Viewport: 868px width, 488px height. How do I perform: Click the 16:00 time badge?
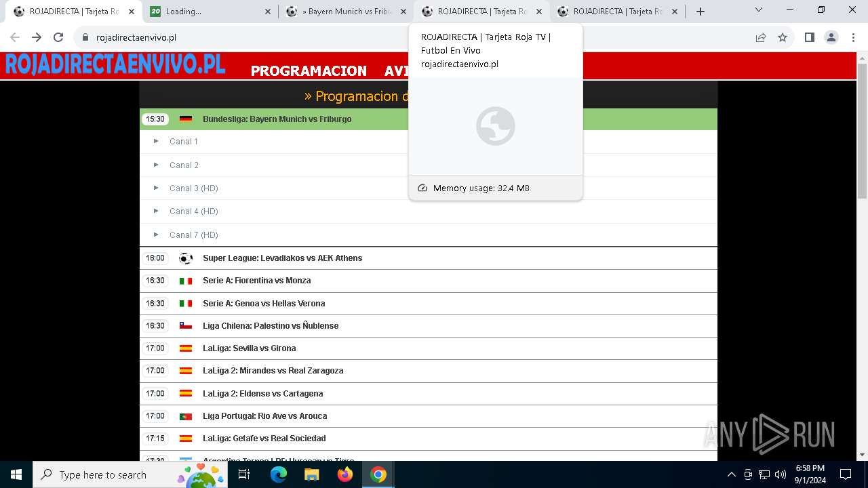tap(155, 258)
